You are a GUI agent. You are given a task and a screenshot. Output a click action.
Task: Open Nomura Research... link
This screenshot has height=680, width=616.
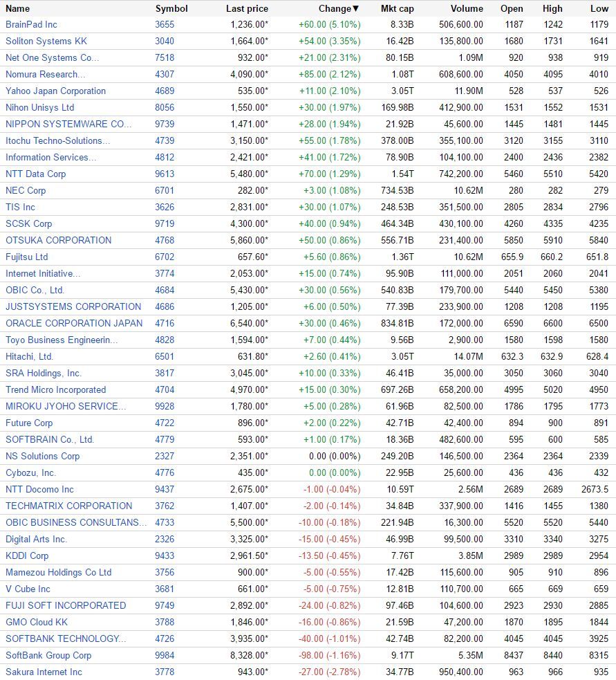click(x=45, y=75)
